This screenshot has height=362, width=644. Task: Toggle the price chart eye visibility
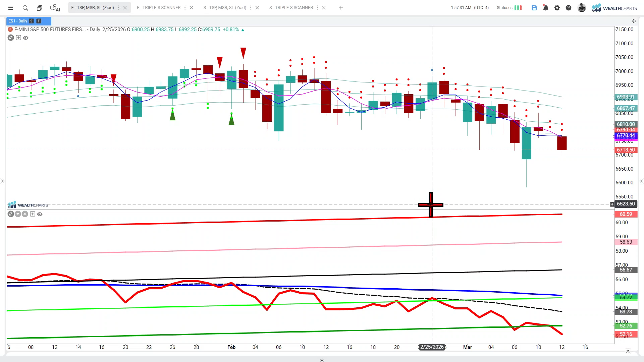[26, 38]
